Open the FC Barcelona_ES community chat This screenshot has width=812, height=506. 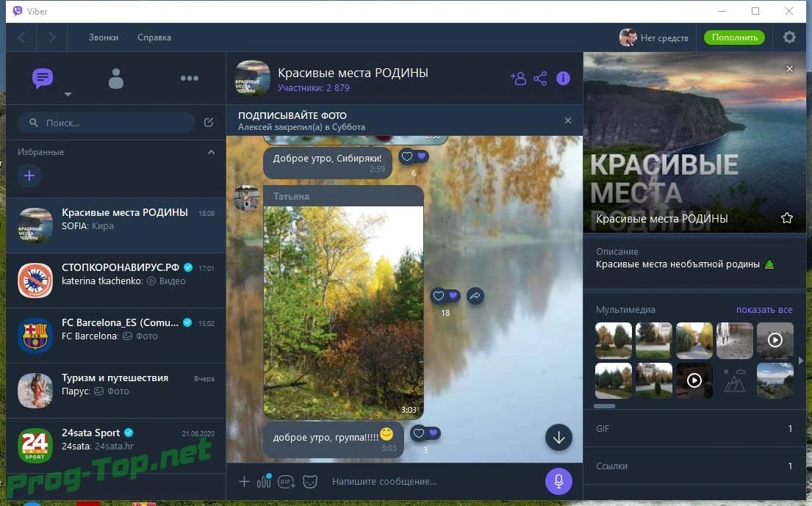tap(116, 336)
